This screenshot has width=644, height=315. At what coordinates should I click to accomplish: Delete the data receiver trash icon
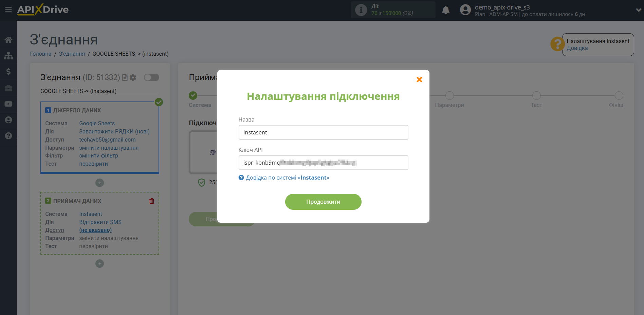pos(152,201)
